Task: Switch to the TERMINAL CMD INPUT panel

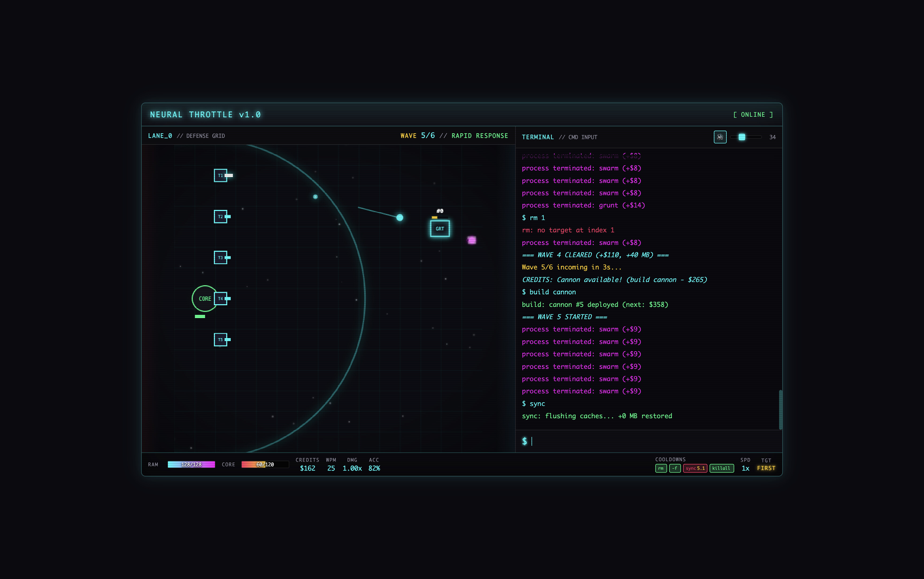Action: [538, 137]
